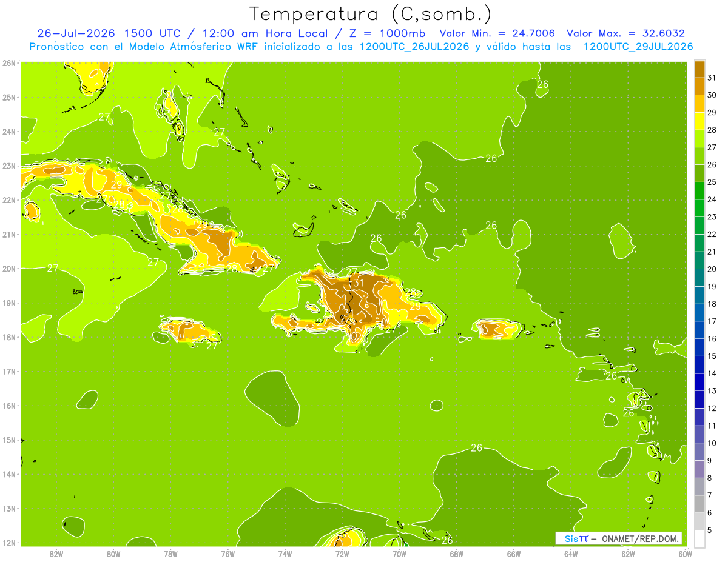Click the white legend swatch below 5
Viewport: 728px width, 562px height.
(699, 538)
